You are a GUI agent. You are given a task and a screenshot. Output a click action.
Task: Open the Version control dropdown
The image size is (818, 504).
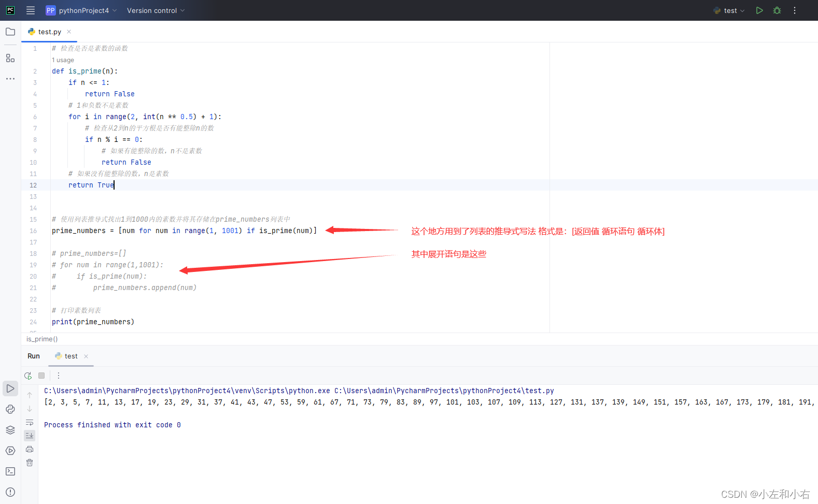point(156,10)
